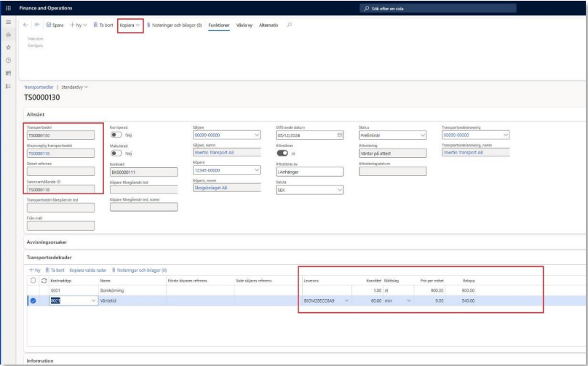Screen dimensions: 588x366
Task: Open Favorites star in the sidebar
Action: 8,47
